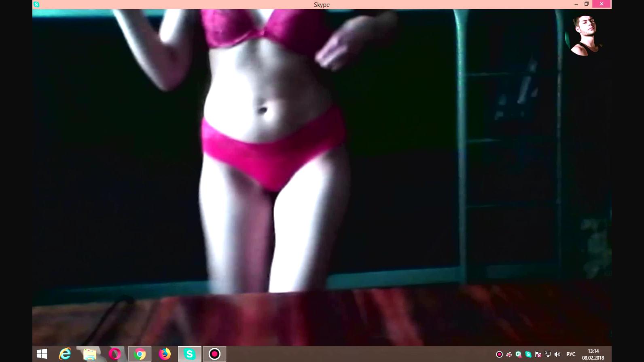Open File Explorer from the taskbar
This screenshot has width=644, height=362.
[x=90, y=354]
